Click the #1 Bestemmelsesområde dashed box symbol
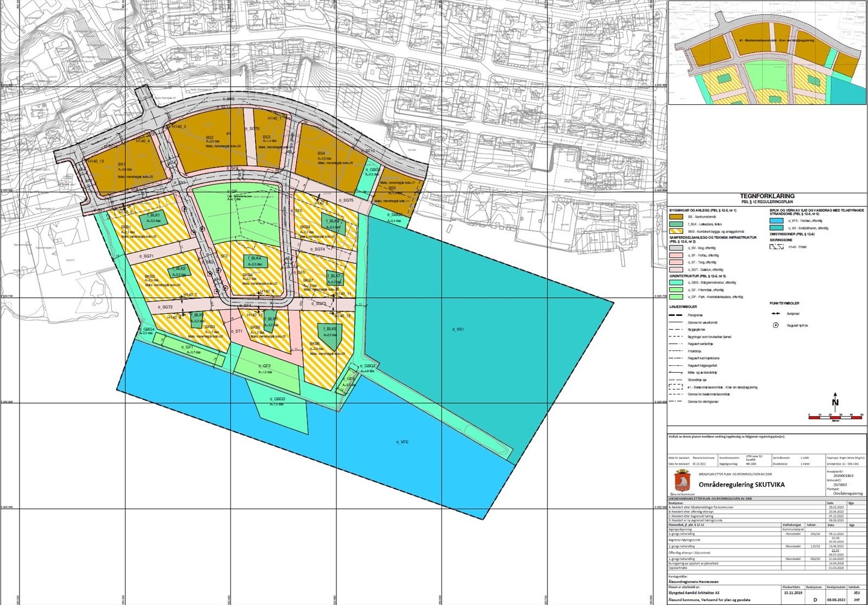Image resolution: width=868 pixels, height=605 pixels. pyautogui.click(x=676, y=387)
